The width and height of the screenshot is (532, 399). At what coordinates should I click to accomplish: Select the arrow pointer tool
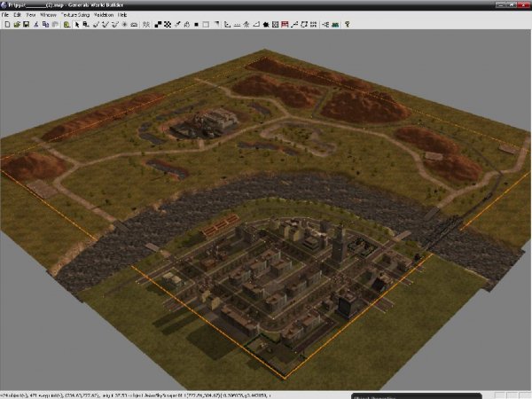[78, 25]
